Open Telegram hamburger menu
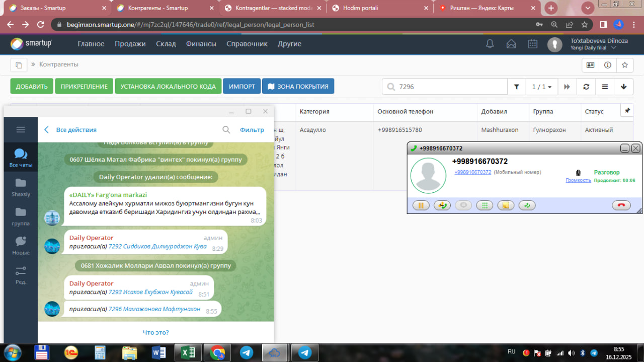Image resolution: width=644 pixels, height=362 pixels. point(21,129)
